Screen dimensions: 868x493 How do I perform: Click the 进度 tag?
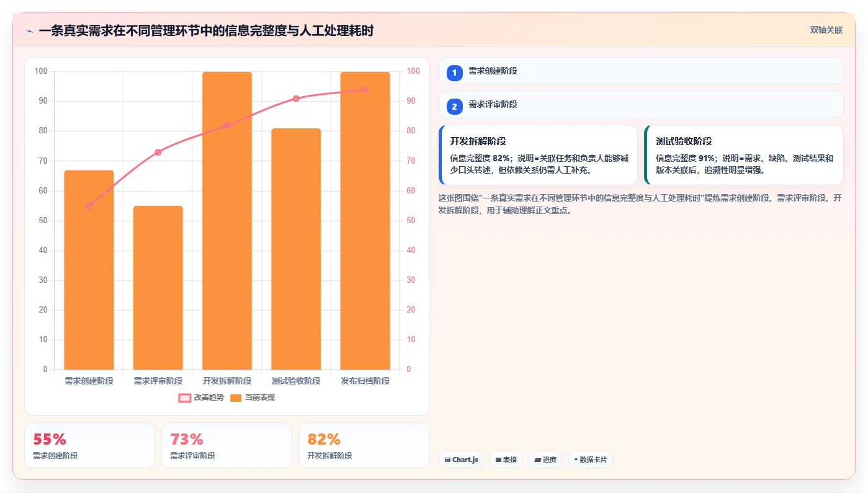pyautogui.click(x=545, y=460)
